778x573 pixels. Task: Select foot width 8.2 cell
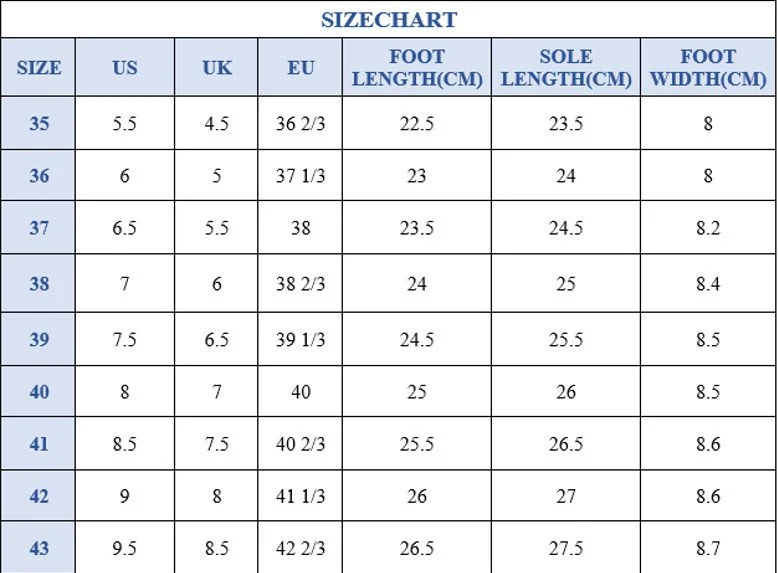(708, 228)
